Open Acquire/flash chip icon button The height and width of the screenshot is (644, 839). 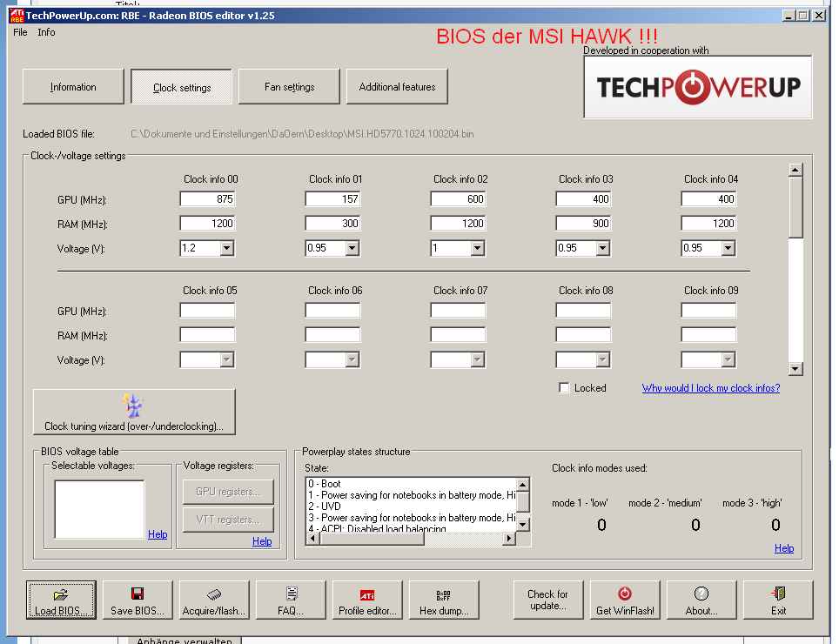(214, 600)
